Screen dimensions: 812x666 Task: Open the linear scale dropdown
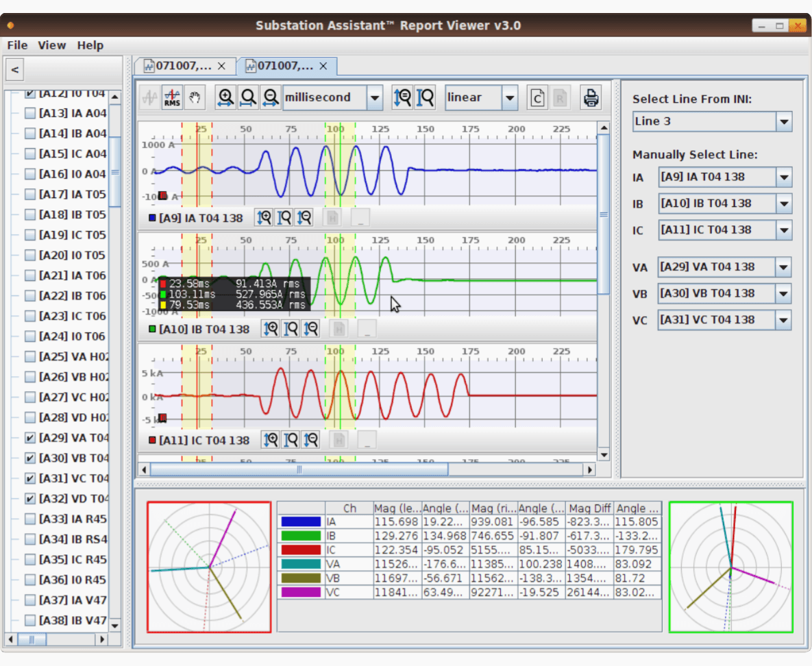[x=510, y=98]
